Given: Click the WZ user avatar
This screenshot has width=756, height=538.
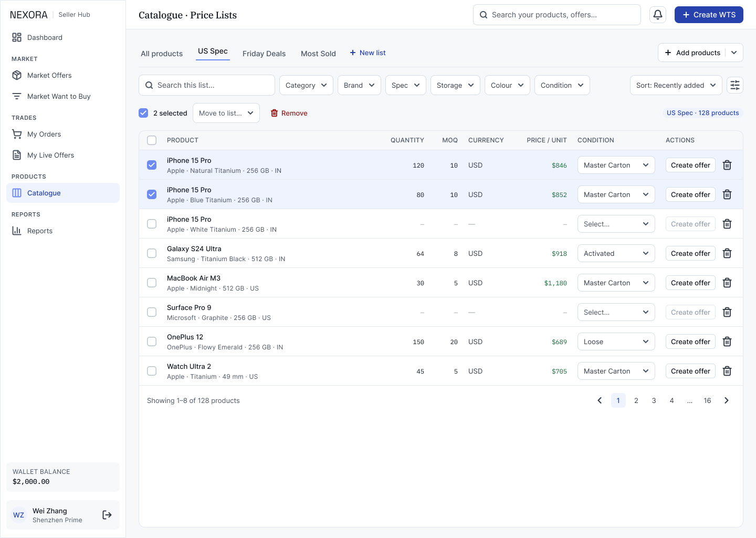Looking at the screenshot, I should (19, 515).
